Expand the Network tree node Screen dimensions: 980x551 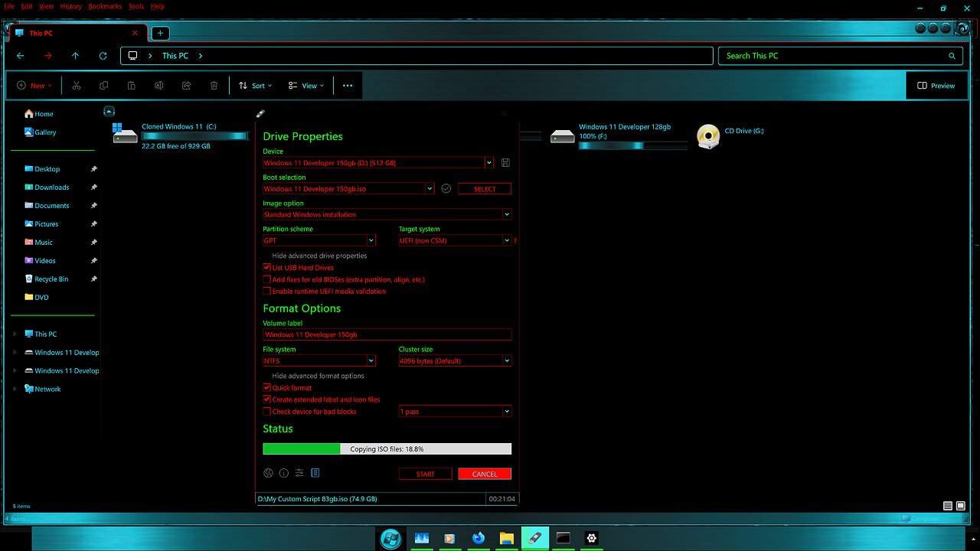[x=15, y=389]
